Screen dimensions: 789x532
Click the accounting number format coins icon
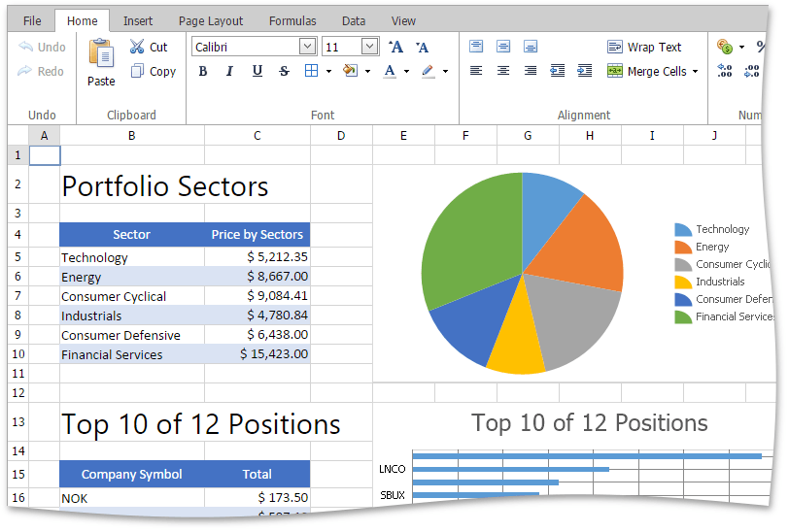pos(725,47)
